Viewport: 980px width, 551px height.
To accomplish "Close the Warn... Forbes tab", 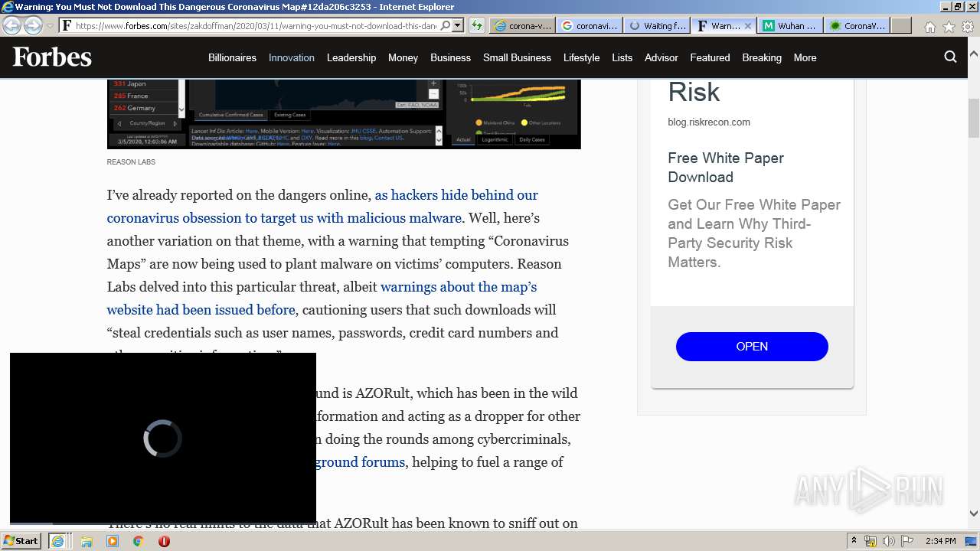I will pyautogui.click(x=748, y=25).
